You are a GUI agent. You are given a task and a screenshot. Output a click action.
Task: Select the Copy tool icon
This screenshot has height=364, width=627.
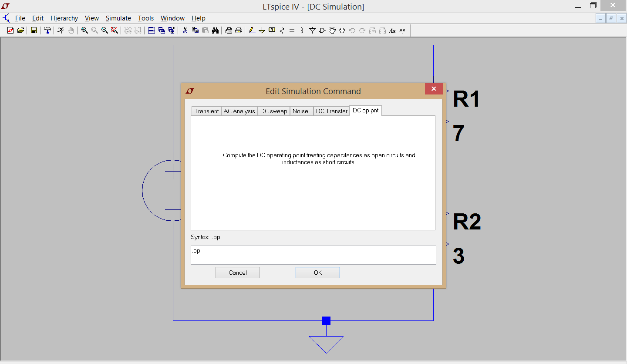[195, 30]
